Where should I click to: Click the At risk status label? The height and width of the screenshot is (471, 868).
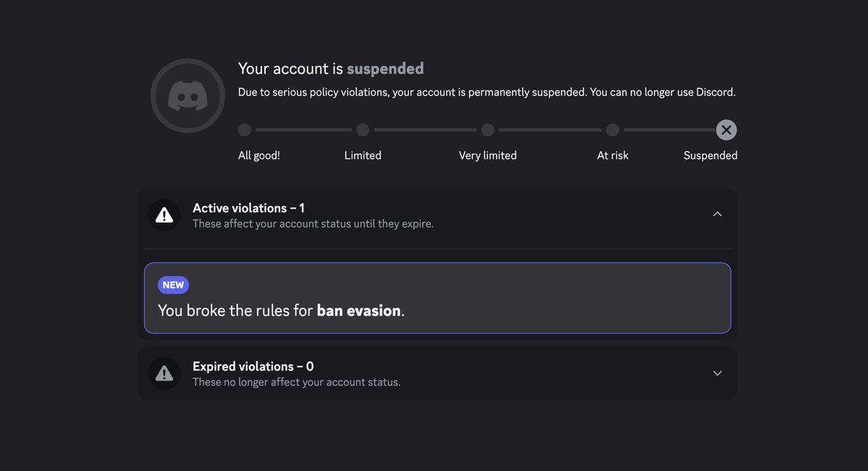click(612, 156)
